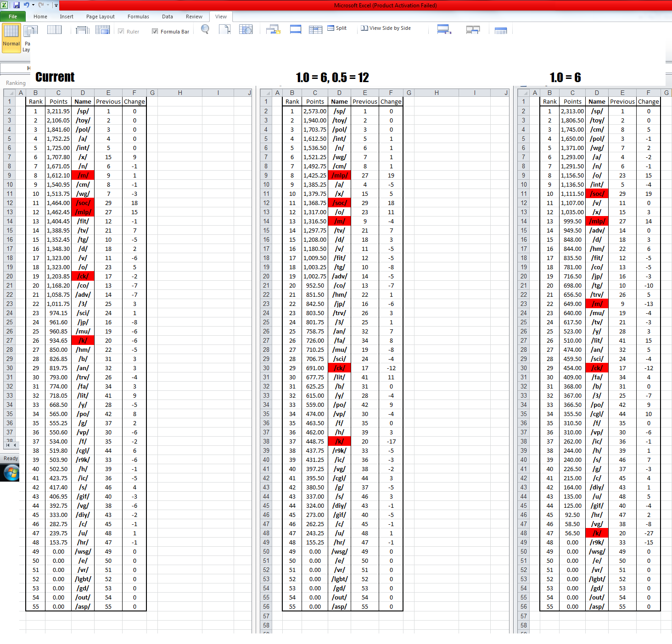Click the Save icon in quick access toolbar
This screenshot has width=672, height=644.
[17, 5]
